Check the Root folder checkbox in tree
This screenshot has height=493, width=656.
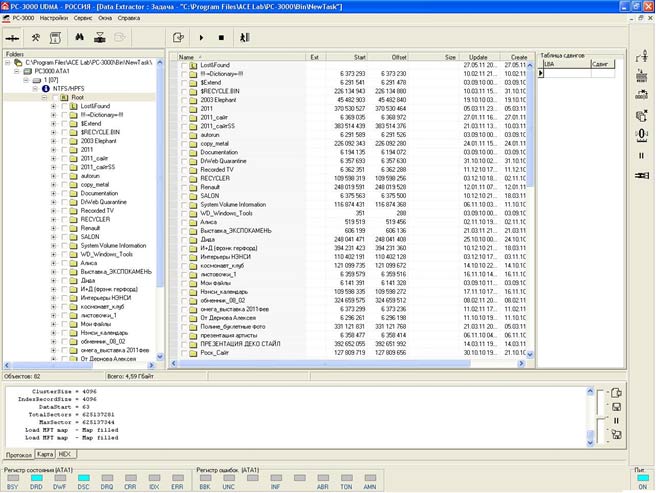55,98
